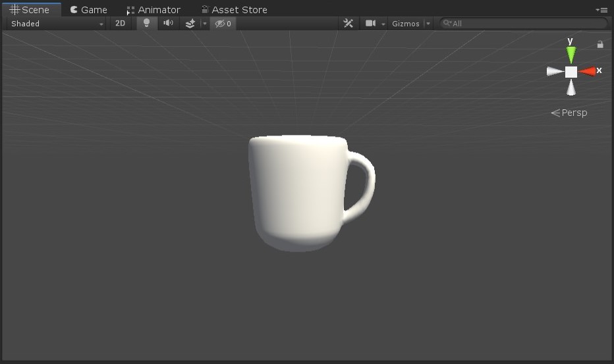Toggle scene audio speaker icon
Image resolution: width=614 pixels, height=364 pixels.
[x=169, y=24]
